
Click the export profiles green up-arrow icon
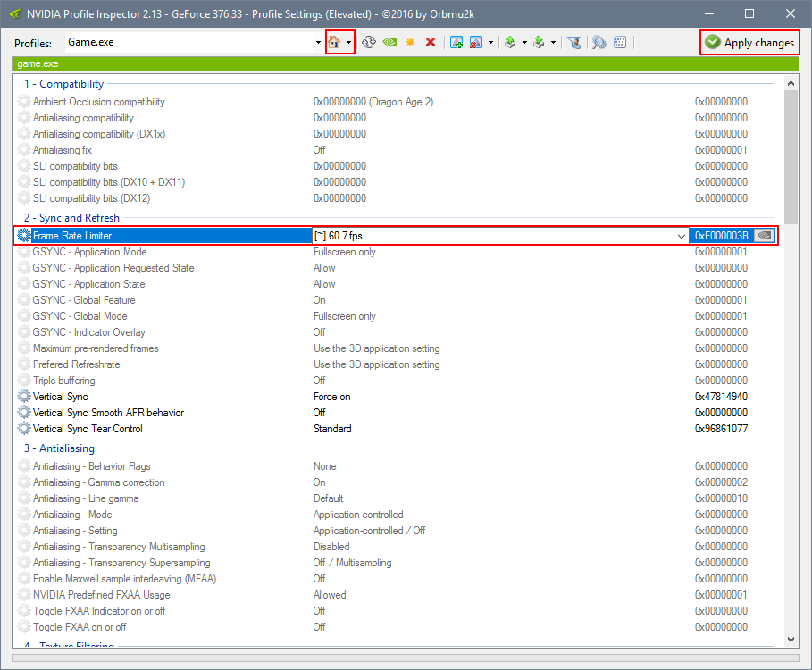(511, 42)
